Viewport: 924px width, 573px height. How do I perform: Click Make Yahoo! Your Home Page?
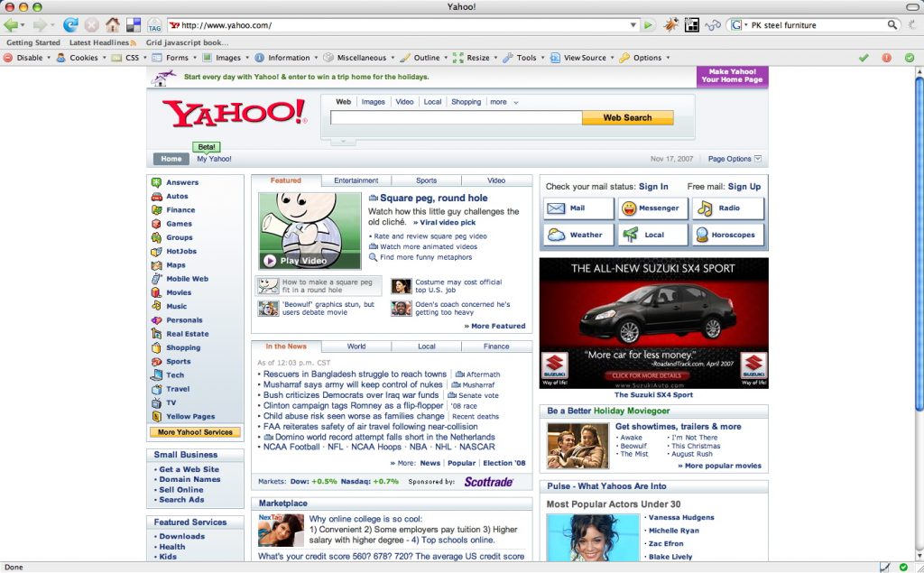click(x=732, y=76)
